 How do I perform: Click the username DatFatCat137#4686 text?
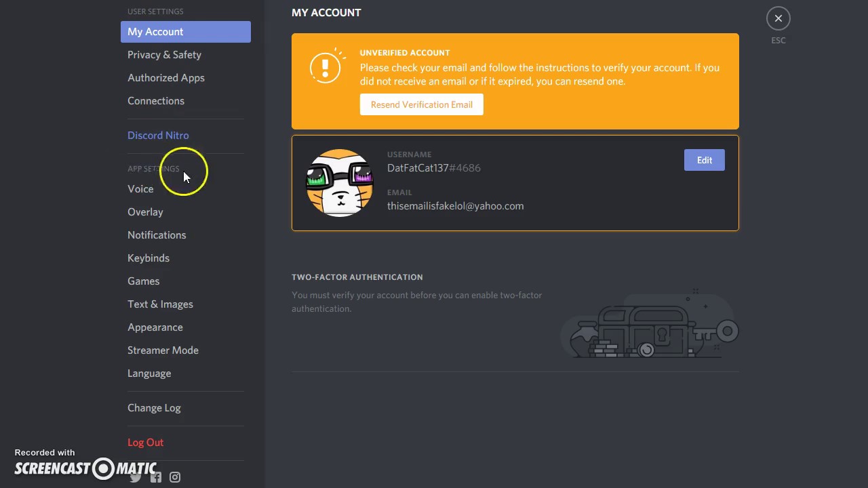pyautogui.click(x=434, y=168)
